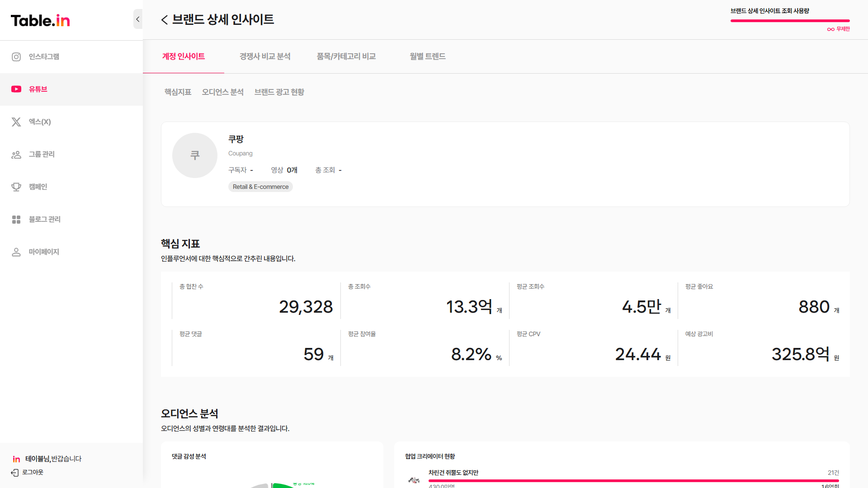Go back using the arrow beside 브랜드 상세 인사이트

point(165,19)
